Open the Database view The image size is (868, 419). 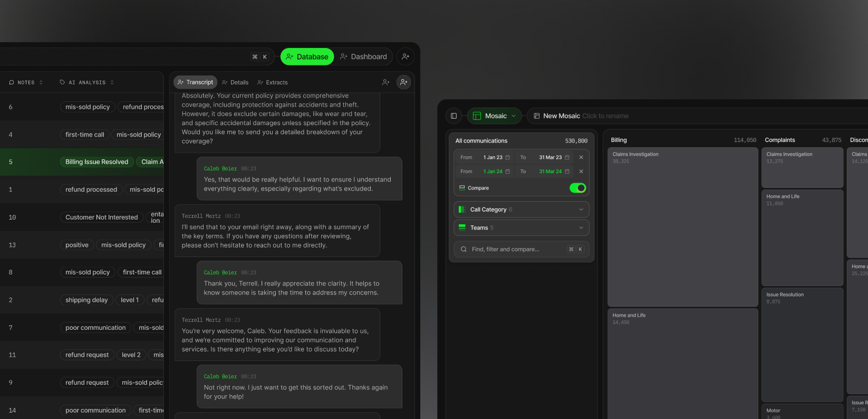(307, 56)
